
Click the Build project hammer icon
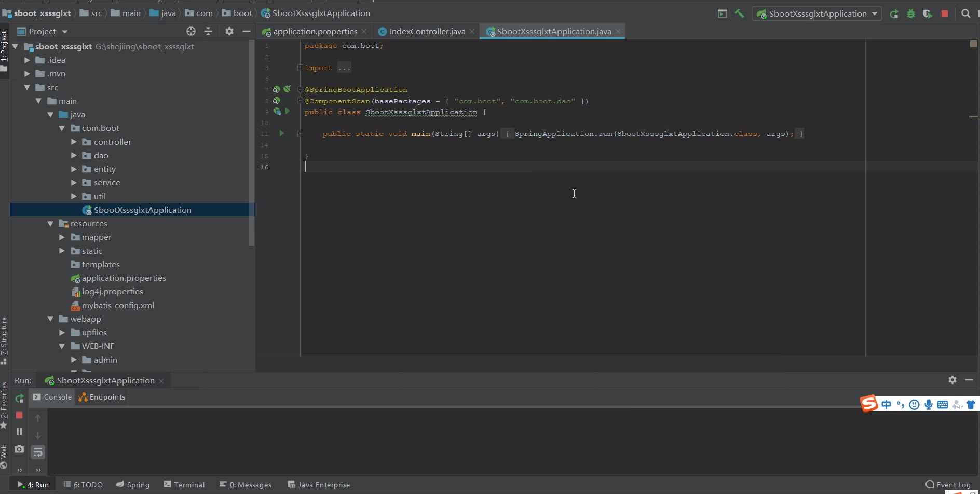point(739,13)
